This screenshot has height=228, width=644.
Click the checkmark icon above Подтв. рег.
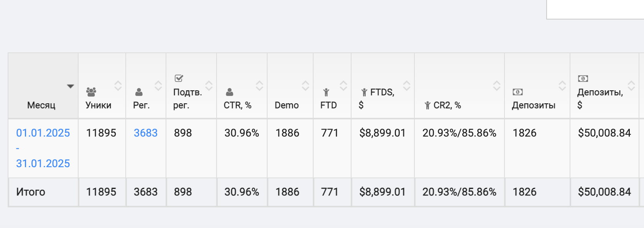179,78
